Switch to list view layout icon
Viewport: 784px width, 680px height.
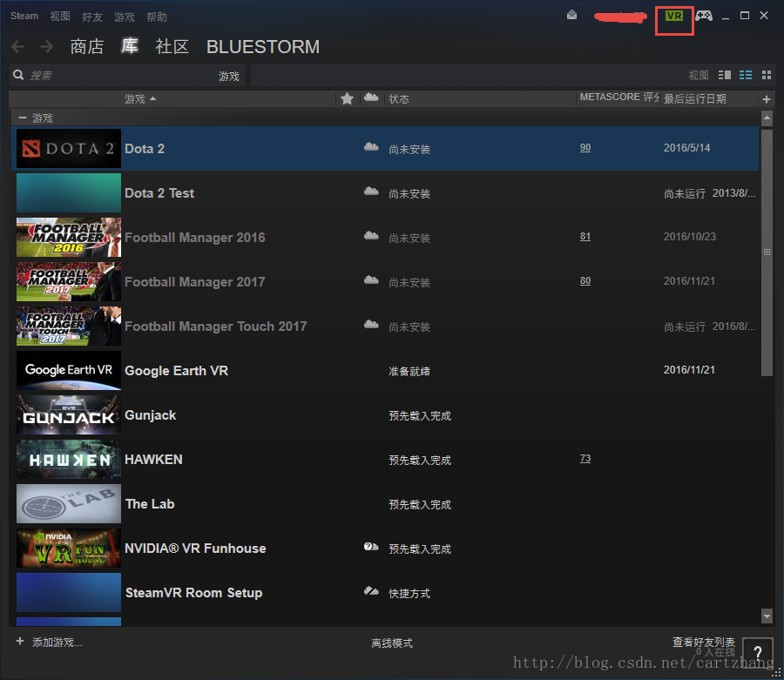coord(746,75)
